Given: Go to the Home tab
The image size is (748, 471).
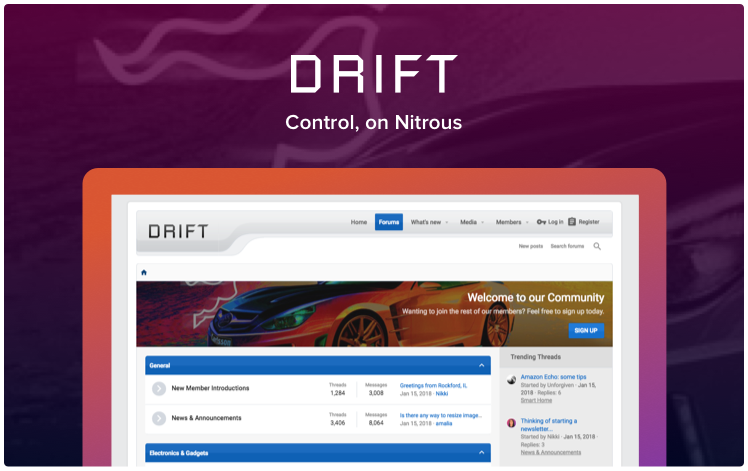Looking at the screenshot, I should (358, 222).
